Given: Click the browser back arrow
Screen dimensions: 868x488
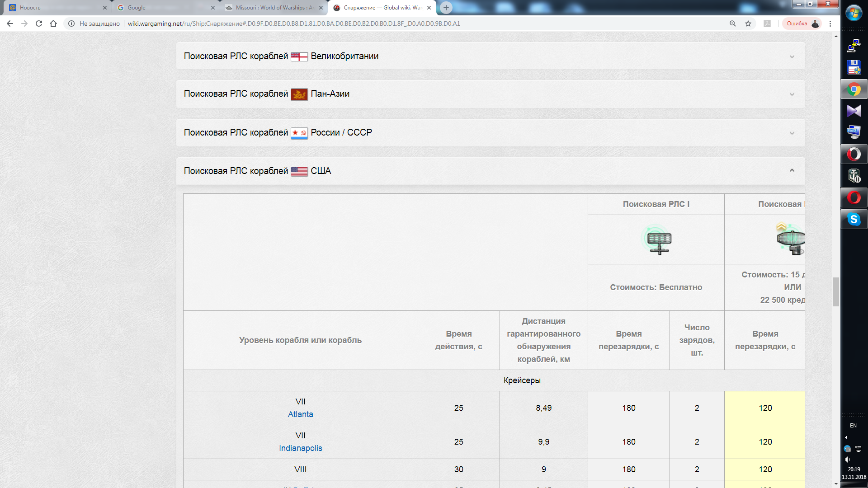Looking at the screenshot, I should coord(10,23).
